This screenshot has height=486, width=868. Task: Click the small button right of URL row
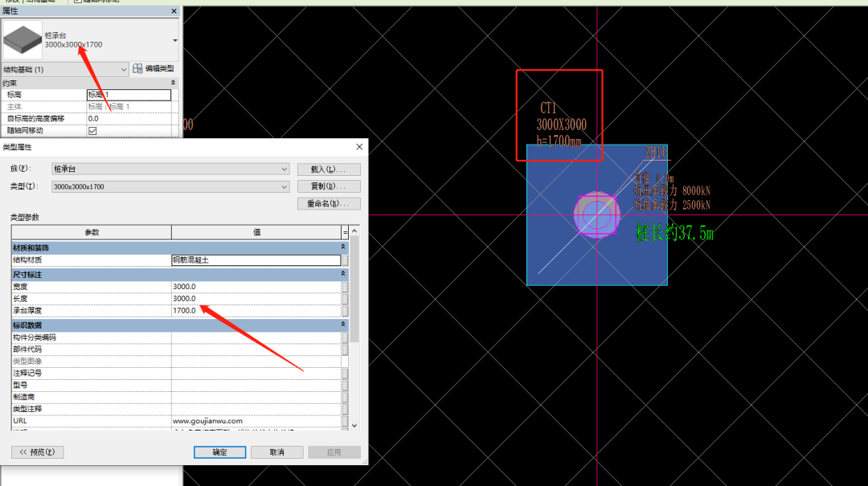(x=346, y=421)
